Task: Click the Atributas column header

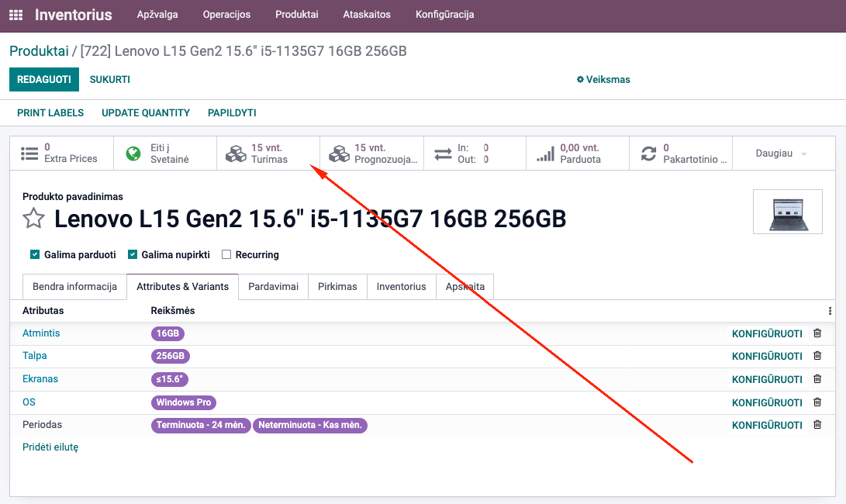Action: (x=43, y=311)
